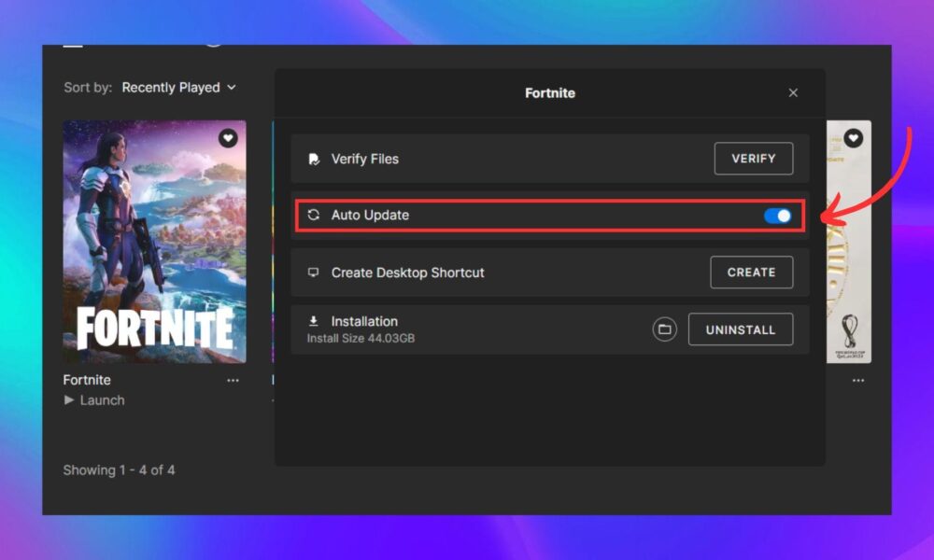
Task: Click the Installation label
Action: click(364, 321)
